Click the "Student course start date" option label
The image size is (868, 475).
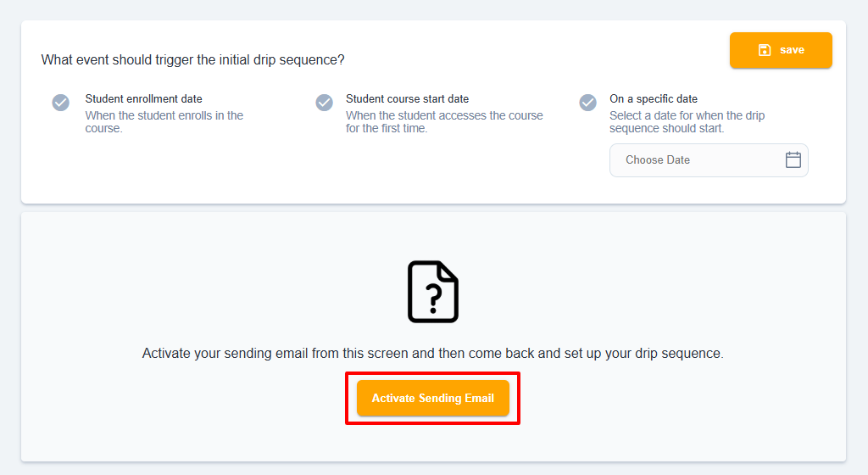[x=408, y=98]
